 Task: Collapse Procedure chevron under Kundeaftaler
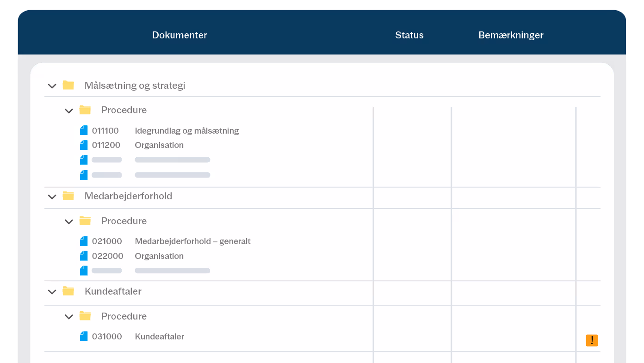(69, 317)
